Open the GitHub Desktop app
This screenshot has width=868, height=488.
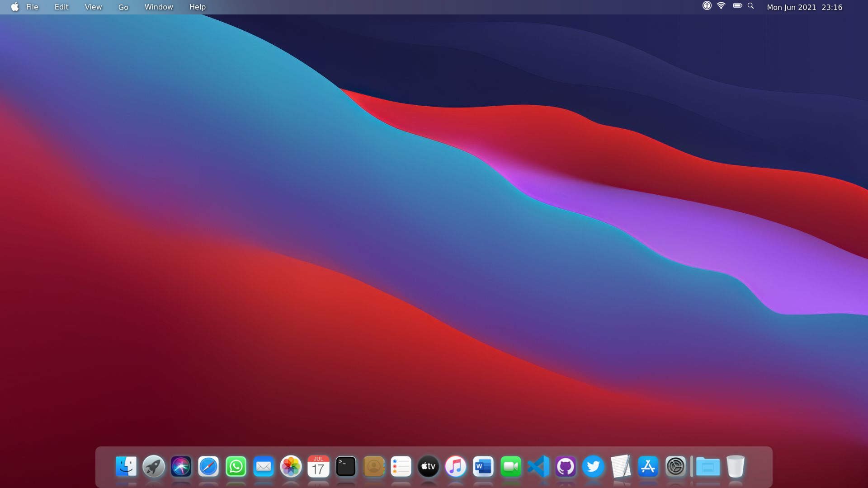pyautogui.click(x=566, y=466)
